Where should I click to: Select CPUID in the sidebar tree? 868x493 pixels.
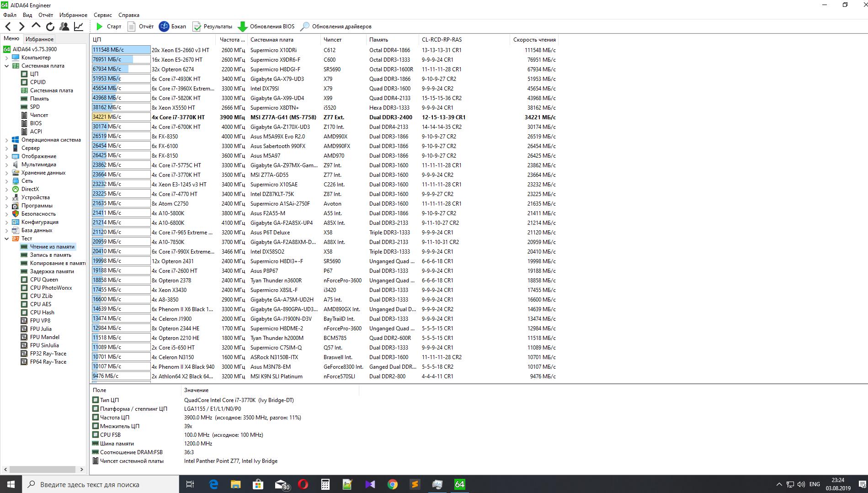pos(37,82)
